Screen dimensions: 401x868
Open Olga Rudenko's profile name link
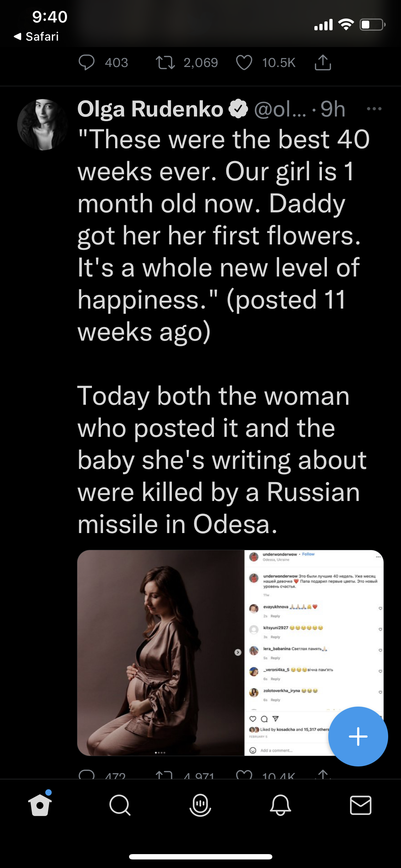click(150, 109)
